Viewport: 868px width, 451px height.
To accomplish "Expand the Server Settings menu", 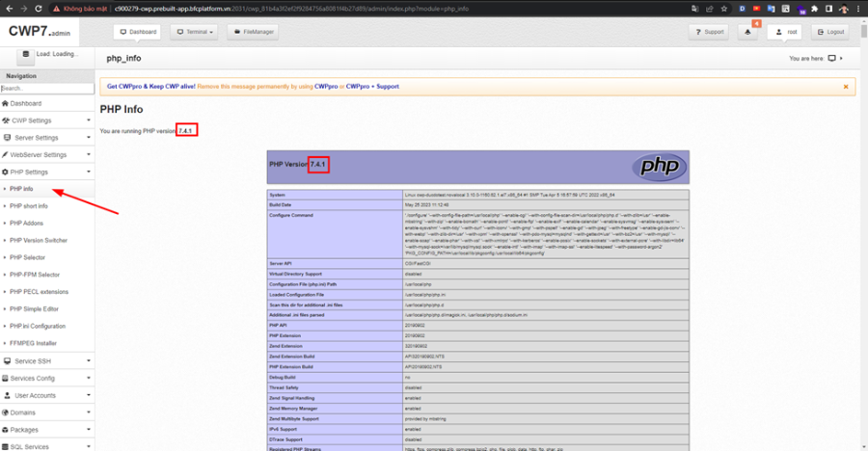I will 47,138.
